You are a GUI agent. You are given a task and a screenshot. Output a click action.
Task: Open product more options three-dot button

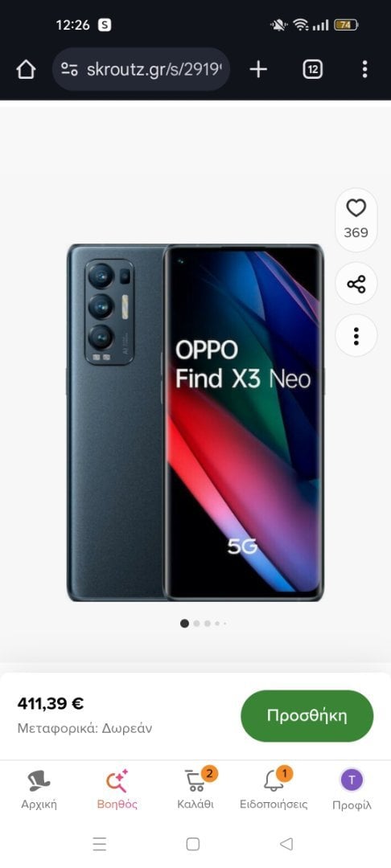coord(356,335)
